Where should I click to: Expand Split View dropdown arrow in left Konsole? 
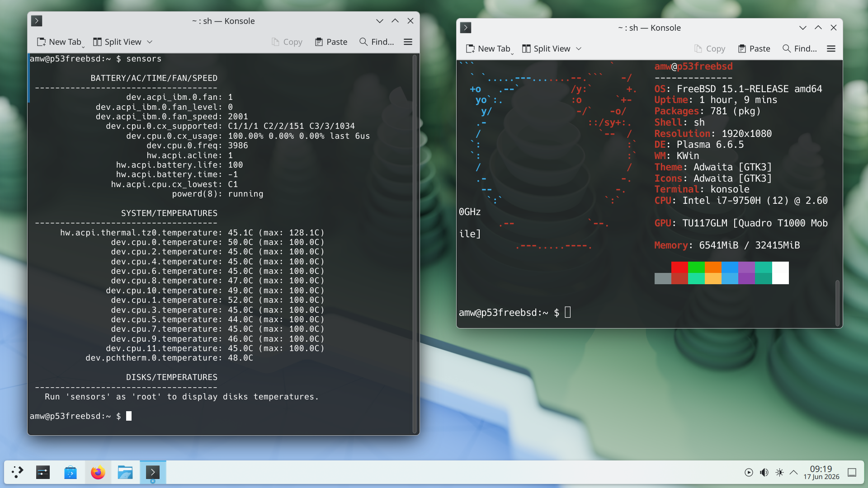click(150, 42)
